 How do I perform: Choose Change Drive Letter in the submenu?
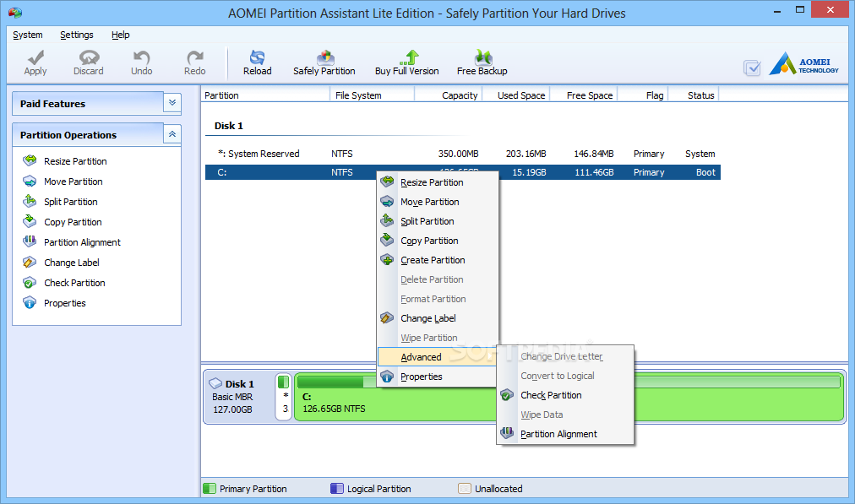[565, 356]
